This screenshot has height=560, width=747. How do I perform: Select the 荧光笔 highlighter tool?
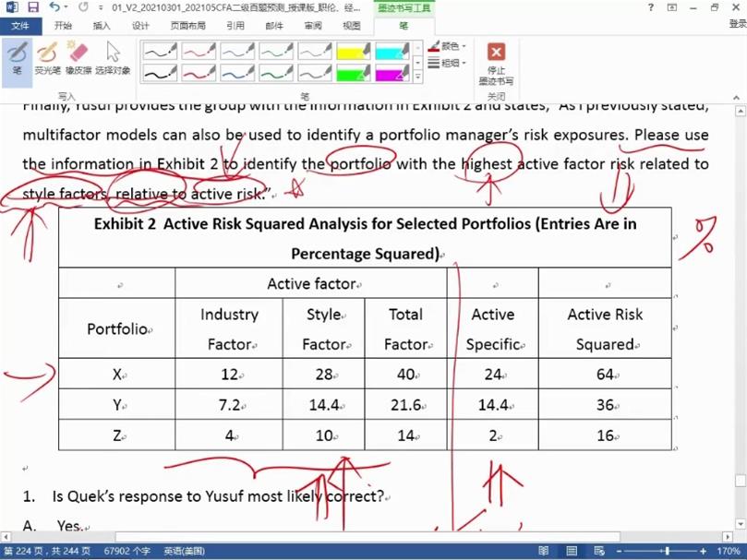[47, 58]
